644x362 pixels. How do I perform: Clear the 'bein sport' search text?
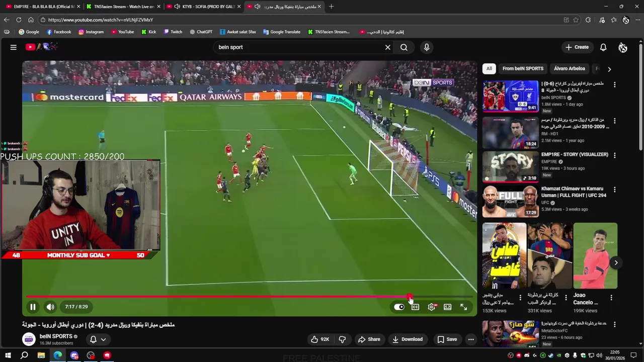pyautogui.click(x=387, y=47)
